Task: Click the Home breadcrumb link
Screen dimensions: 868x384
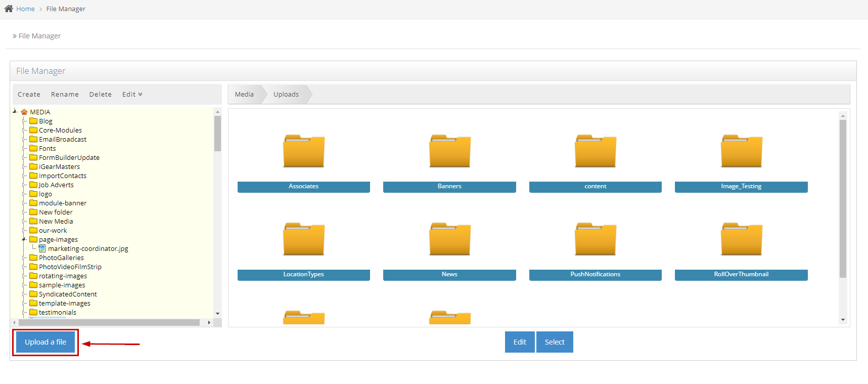Action: pos(25,9)
